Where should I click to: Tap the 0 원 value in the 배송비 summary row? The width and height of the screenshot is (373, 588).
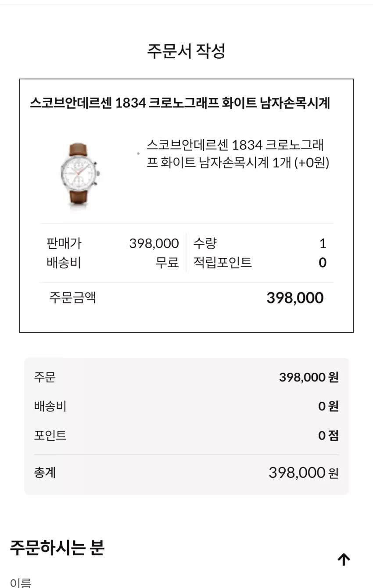point(329,406)
